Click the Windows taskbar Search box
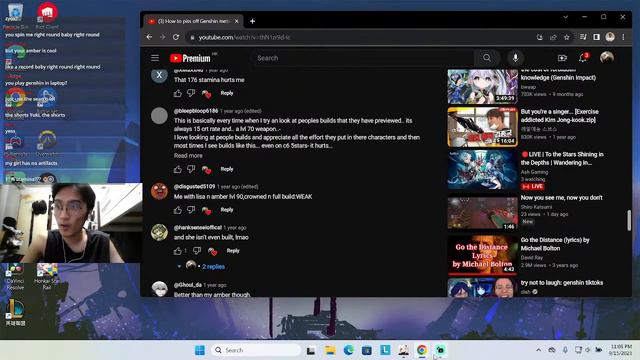 [256, 350]
